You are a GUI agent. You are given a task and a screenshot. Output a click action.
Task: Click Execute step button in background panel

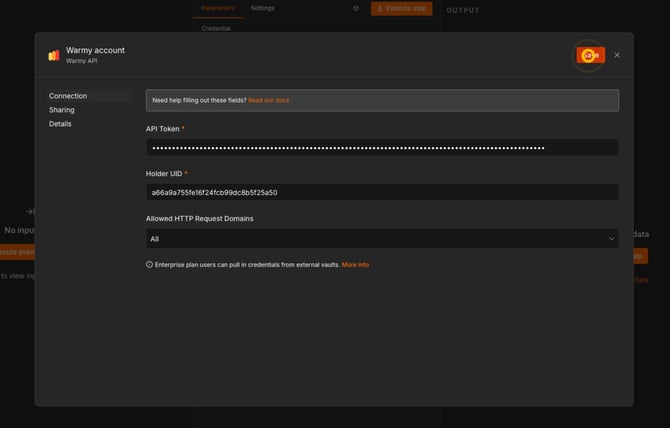(x=401, y=9)
